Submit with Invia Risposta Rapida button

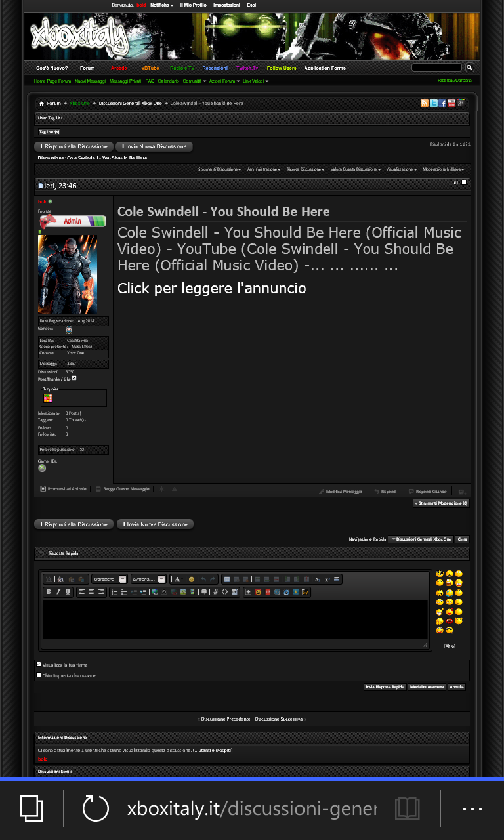pyautogui.click(x=385, y=687)
